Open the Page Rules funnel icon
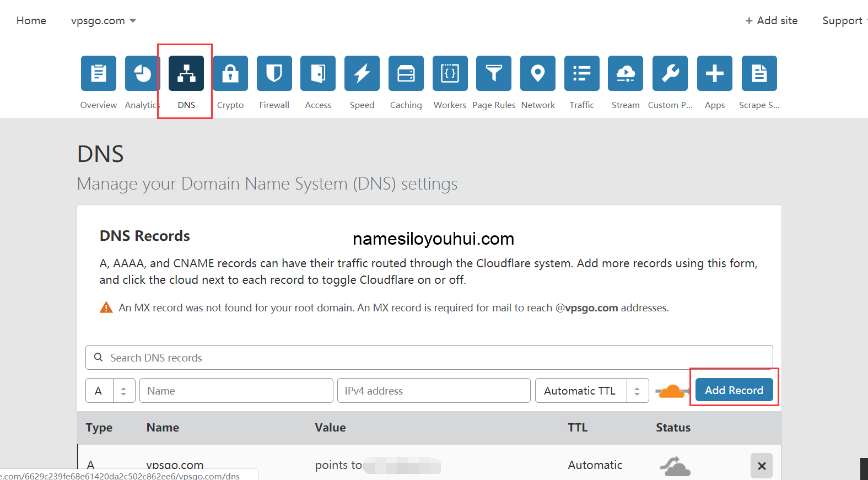 [494, 73]
